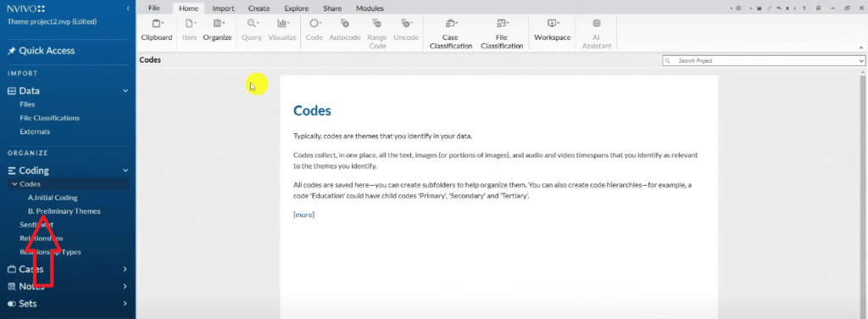Open the File menu
This screenshot has height=319, width=868.
pyautogui.click(x=154, y=8)
